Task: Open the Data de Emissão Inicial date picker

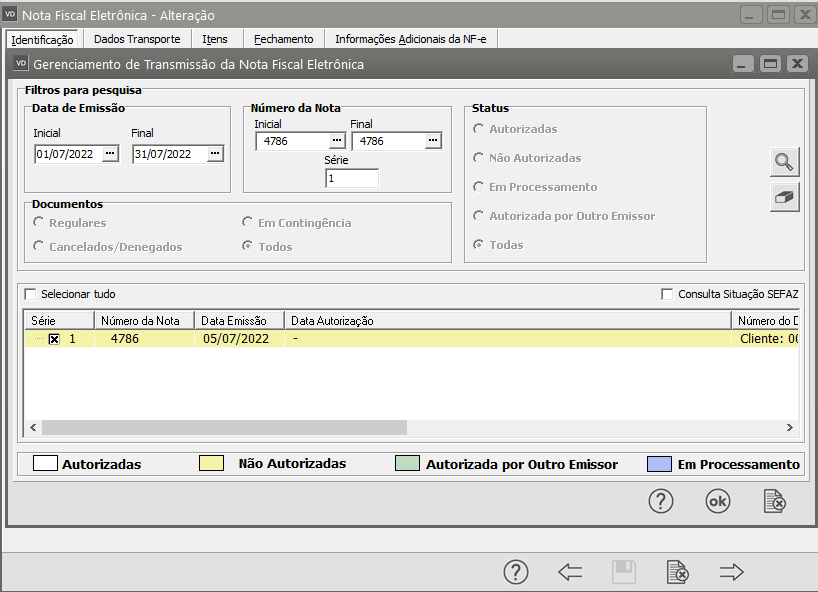Action: 110,154
